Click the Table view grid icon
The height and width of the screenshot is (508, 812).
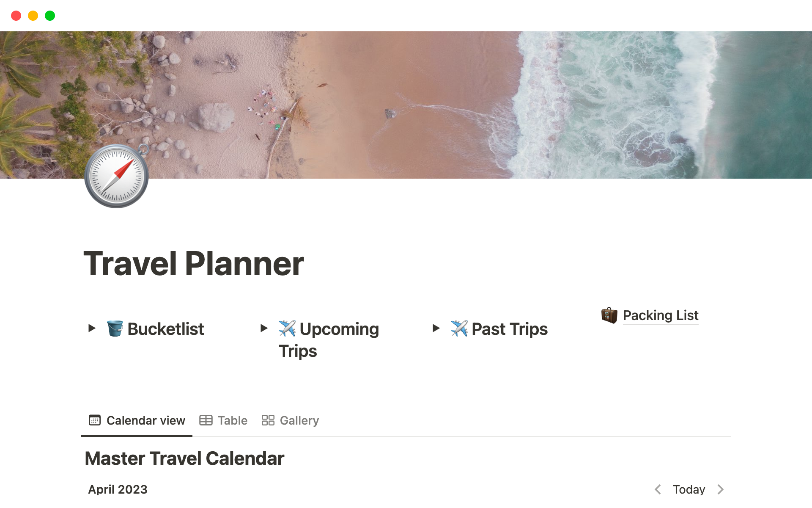click(206, 420)
